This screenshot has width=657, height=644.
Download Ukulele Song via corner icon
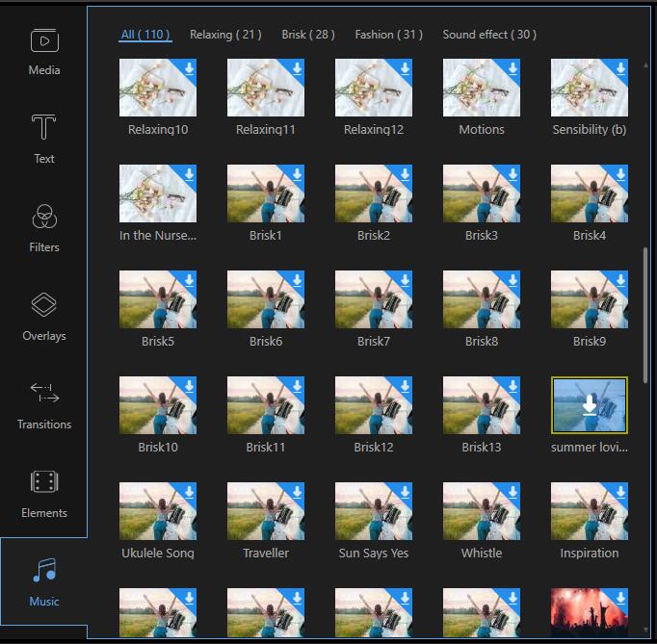(189, 492)
